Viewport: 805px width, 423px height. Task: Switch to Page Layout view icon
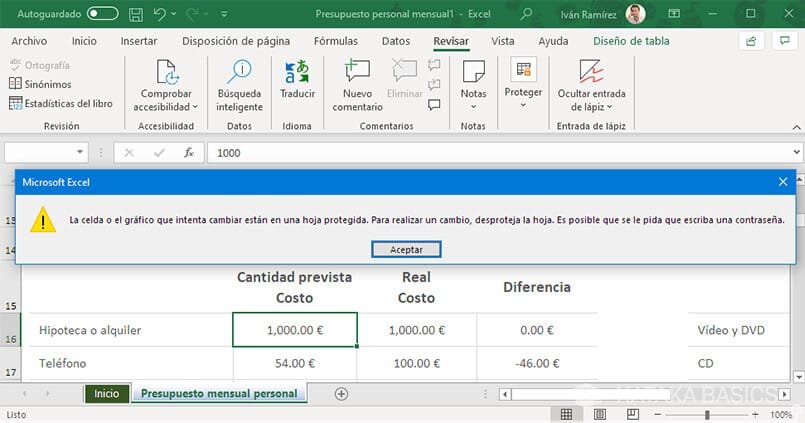coord(600,414)
